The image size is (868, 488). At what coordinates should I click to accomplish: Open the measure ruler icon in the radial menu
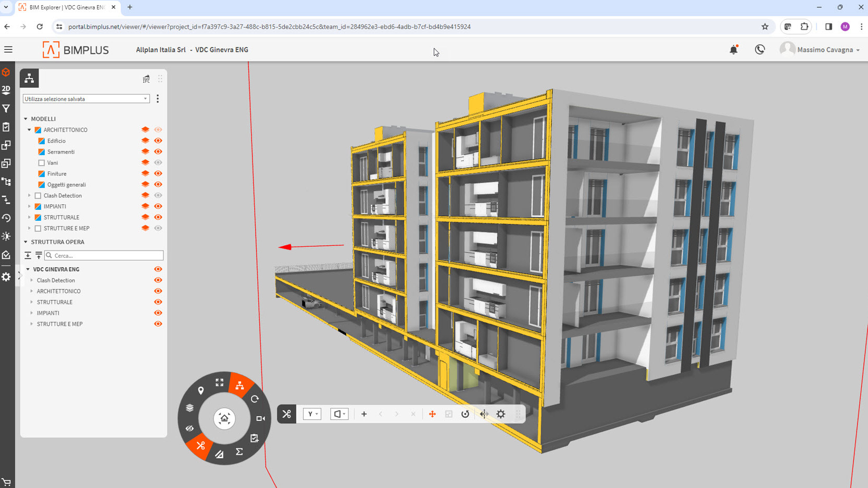(x=219, y=454)
